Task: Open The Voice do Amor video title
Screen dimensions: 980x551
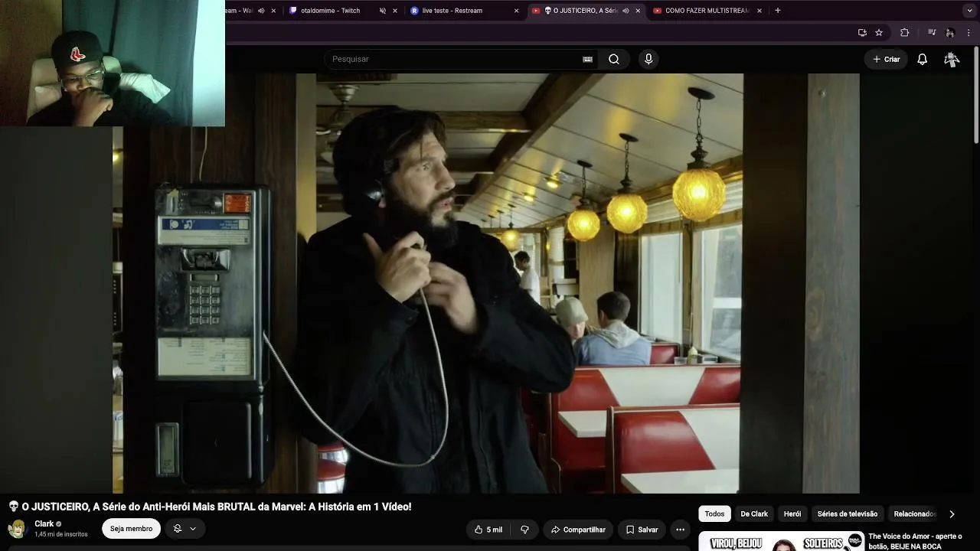Action: [915, 541]
